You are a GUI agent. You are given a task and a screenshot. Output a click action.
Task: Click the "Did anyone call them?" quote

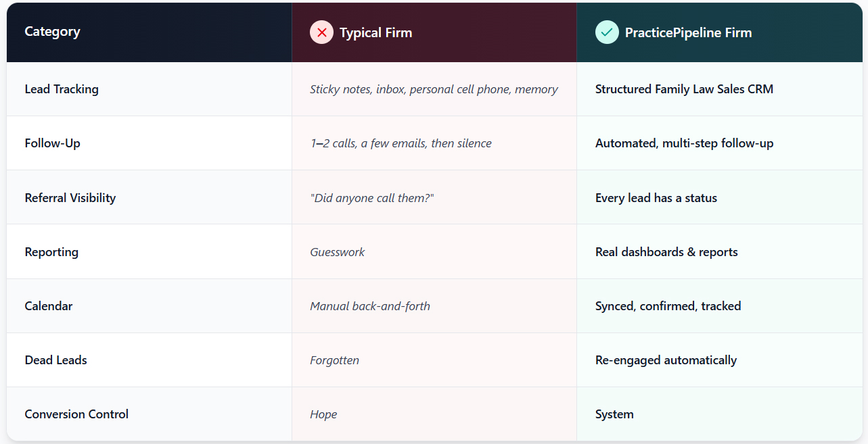click(x=371, y=198)
